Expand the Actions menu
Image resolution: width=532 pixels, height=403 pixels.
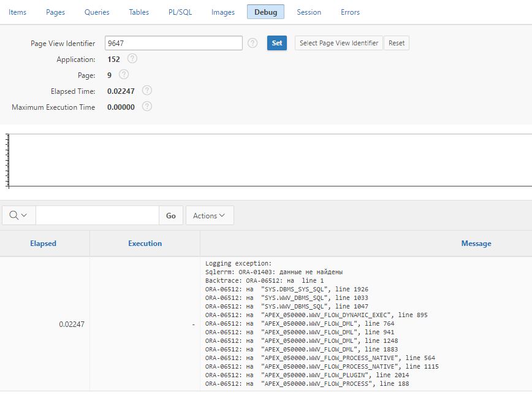click(x=210, y=215)
